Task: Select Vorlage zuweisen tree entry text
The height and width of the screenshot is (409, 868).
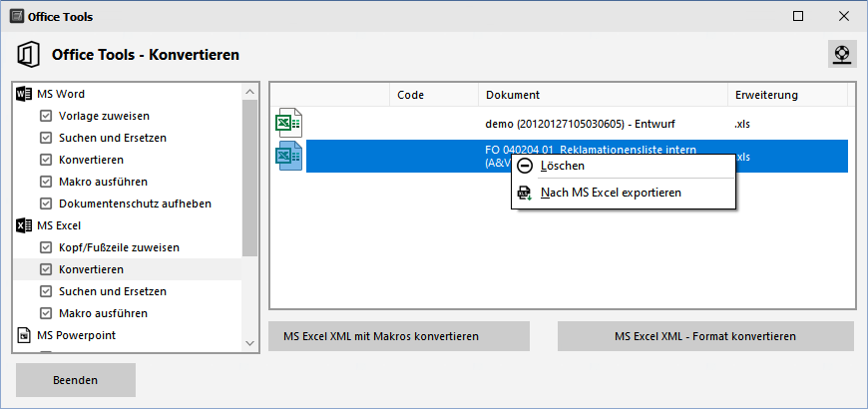Action: click(x=104, y=117)
